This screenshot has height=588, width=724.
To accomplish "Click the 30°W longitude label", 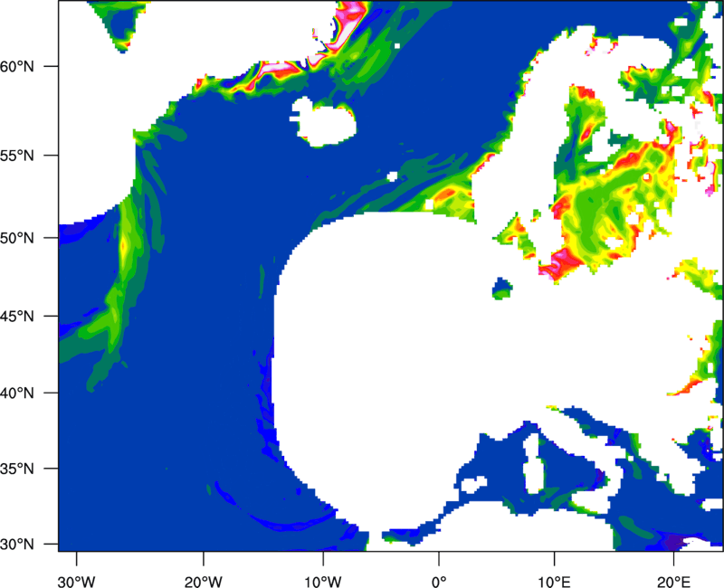I will 76,582.
